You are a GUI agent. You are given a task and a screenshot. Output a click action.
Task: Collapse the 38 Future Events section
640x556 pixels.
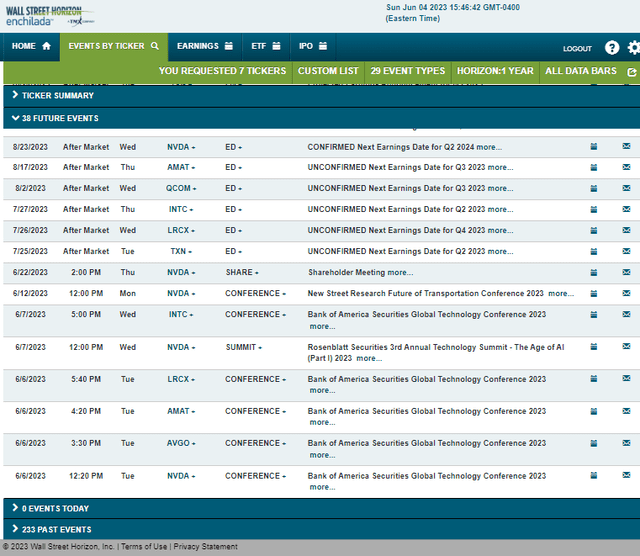point(55,118)
